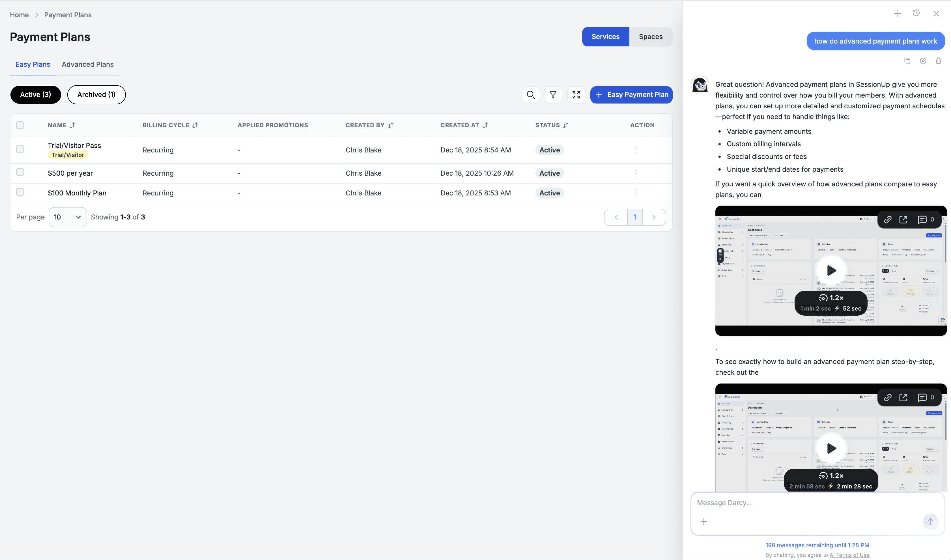Click the fullscreen expand table icon
Image resolution: width=951 pixels, height=560 pixels.
(x=576, y=95)
